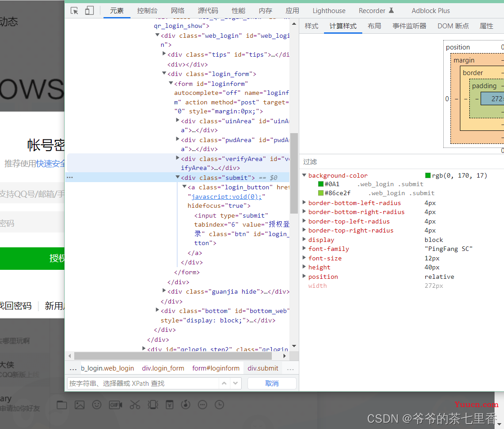Switch to the 源代码 tab
Viewport: 504px width, 429px height.
(x=208, y=11)
